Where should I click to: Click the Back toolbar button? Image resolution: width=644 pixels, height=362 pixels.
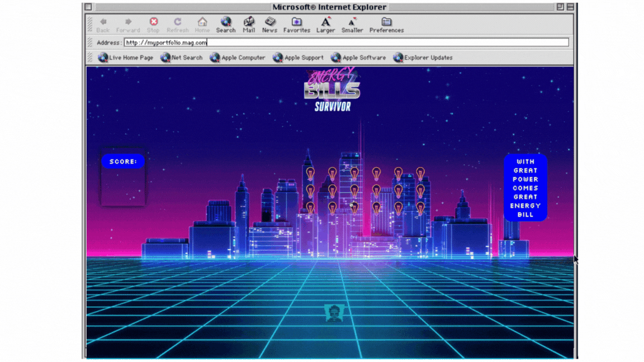click(103, 25)
